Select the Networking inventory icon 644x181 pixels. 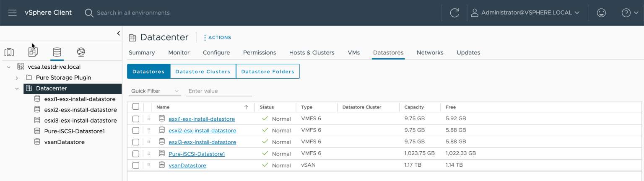point(81,52)
